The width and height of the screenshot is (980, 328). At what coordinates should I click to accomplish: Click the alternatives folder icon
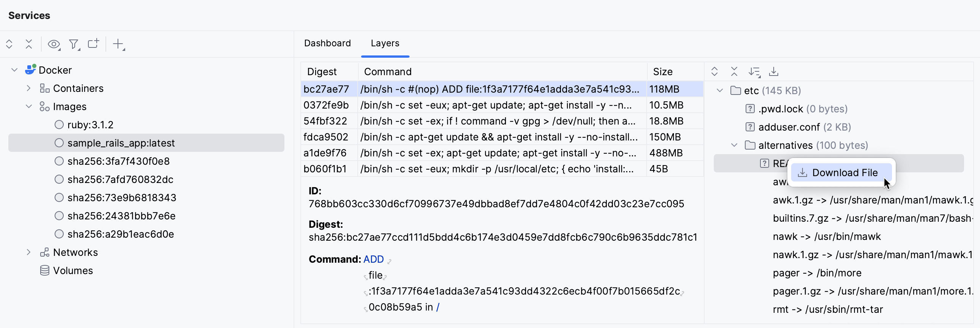click(x=750, y=145)
